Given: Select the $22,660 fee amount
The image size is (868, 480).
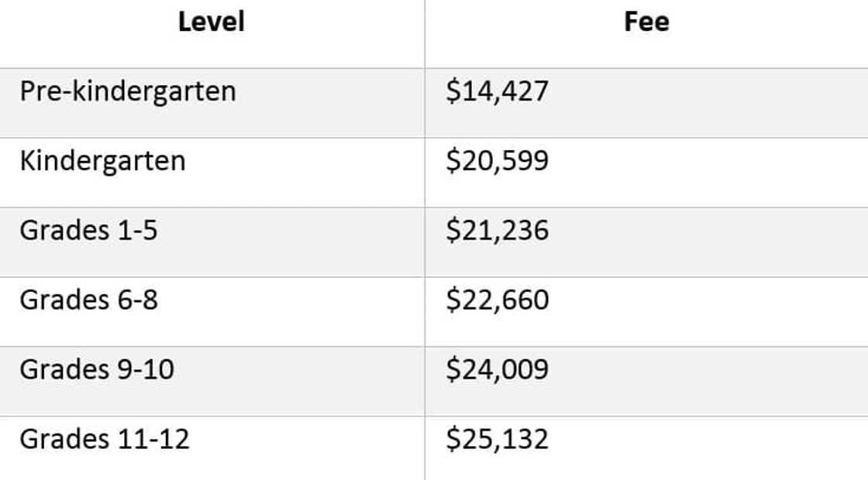Looking at the screenshot, I should [x=497, y=300].
